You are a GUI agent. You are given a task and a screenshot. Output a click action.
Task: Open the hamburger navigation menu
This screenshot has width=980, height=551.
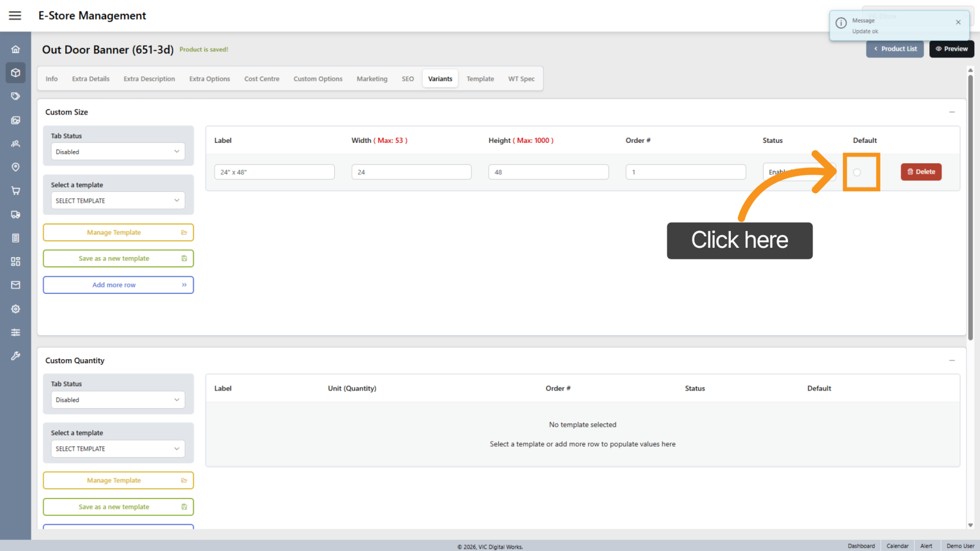pos(15,16)
